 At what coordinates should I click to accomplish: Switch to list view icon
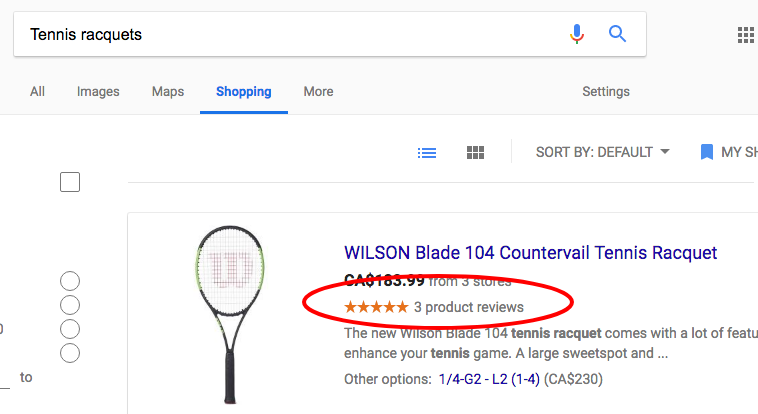coord(427,153)
